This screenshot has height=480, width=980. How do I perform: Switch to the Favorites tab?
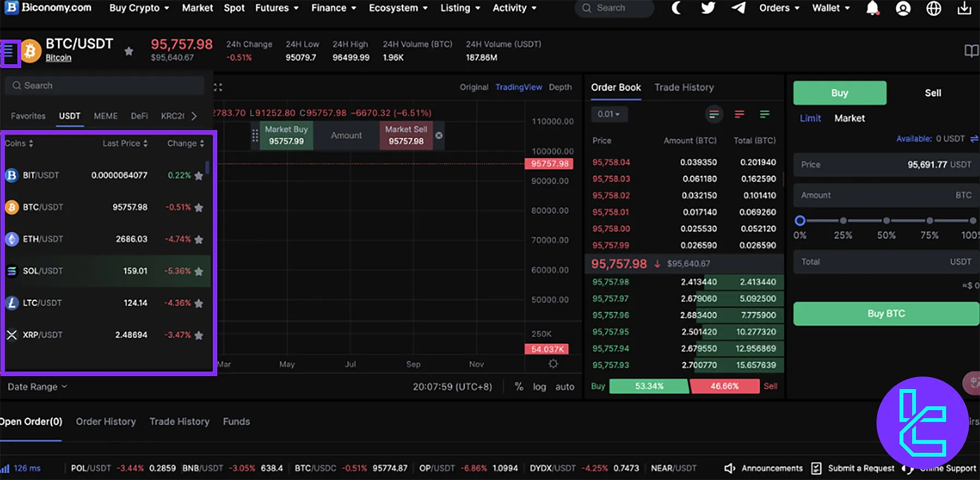click(28, 116)
